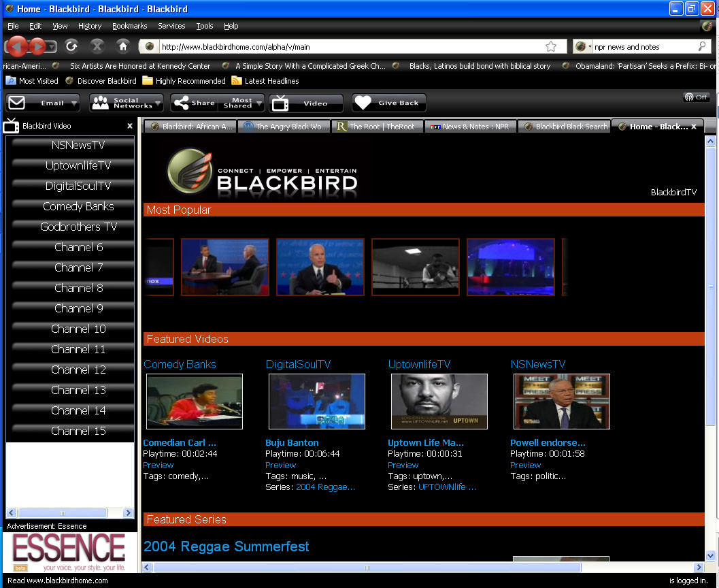This screenshot has height=588, width=719.
Task: Select the UptownlifeTV channel in sidebar
Action: tap(73, 165)
